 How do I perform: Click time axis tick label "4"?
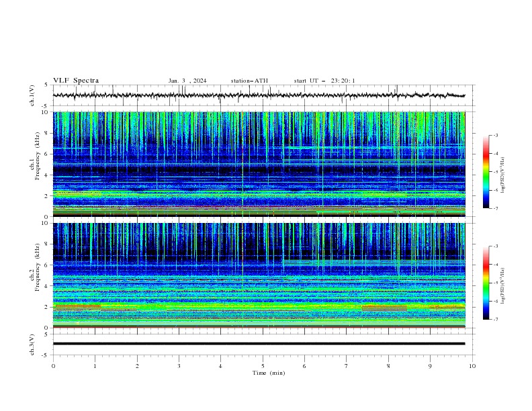[x=220, y=366]
